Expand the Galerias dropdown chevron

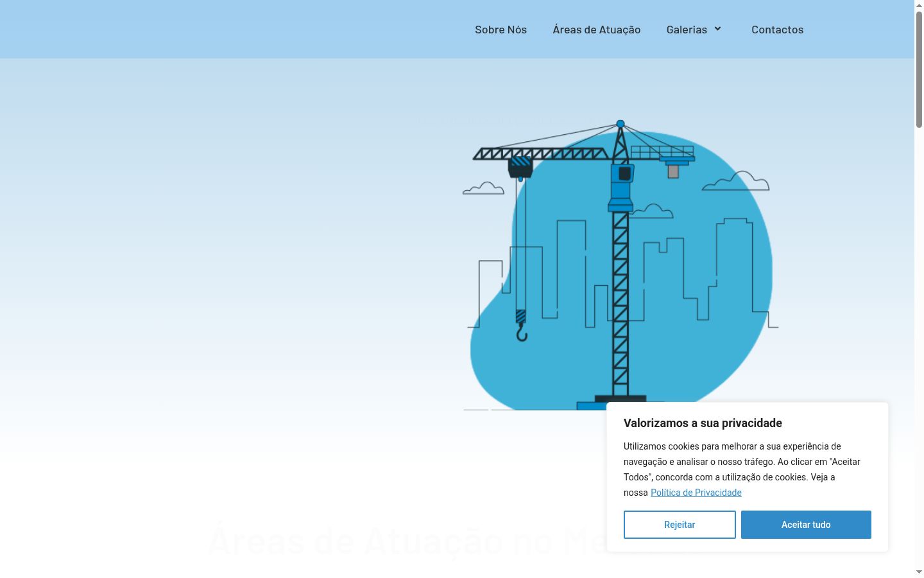pyautogui.click(x=718, y=29)
